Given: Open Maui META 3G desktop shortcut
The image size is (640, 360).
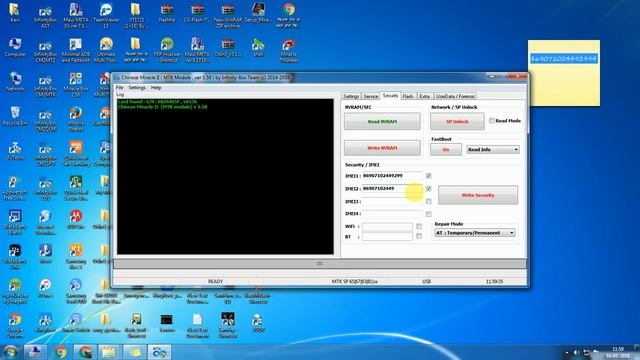Looking at the screenshot, I should [76, 16].
